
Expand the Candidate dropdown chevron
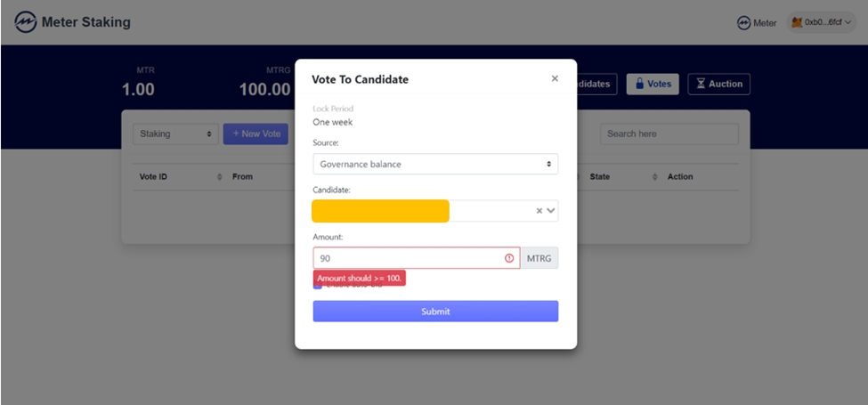(551, 211)
